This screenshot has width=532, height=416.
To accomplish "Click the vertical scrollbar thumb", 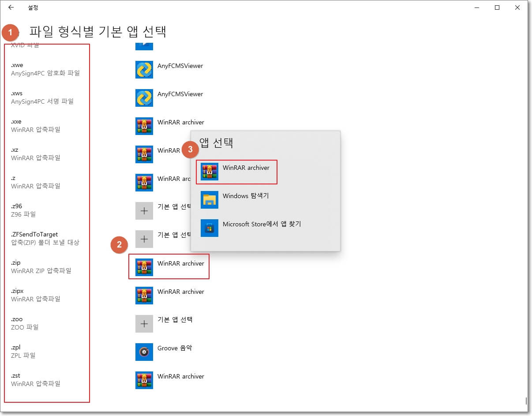I will point(526,400).
